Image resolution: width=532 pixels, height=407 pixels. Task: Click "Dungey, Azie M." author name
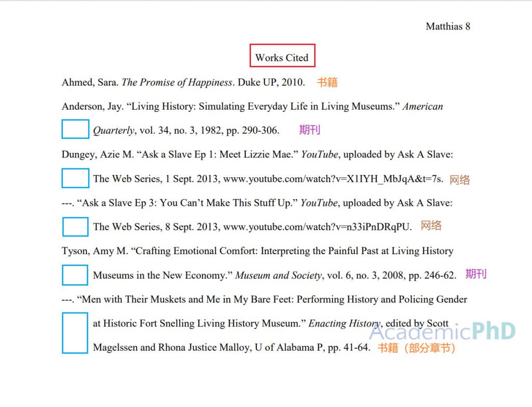coord(98,155)
